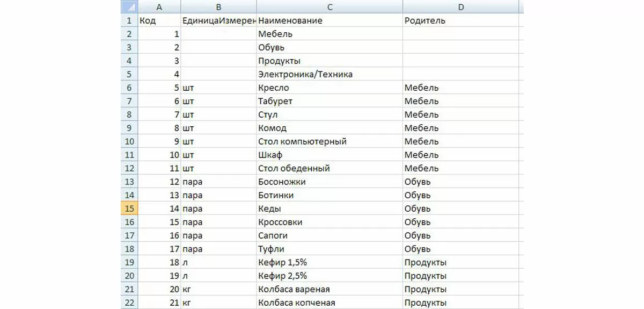Select the 'Кроссовки' cell
This screenshot has width=644, height=309.
tap(330, 222)
